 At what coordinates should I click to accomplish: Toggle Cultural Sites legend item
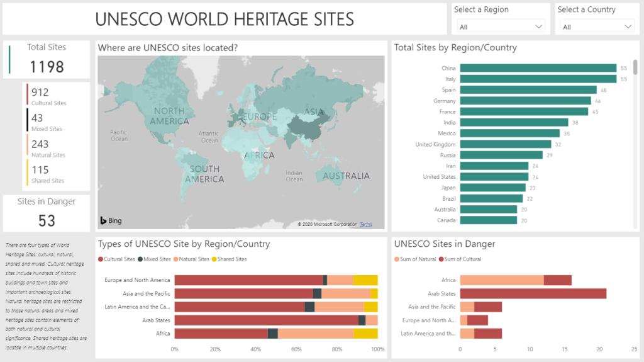(116, 259)
